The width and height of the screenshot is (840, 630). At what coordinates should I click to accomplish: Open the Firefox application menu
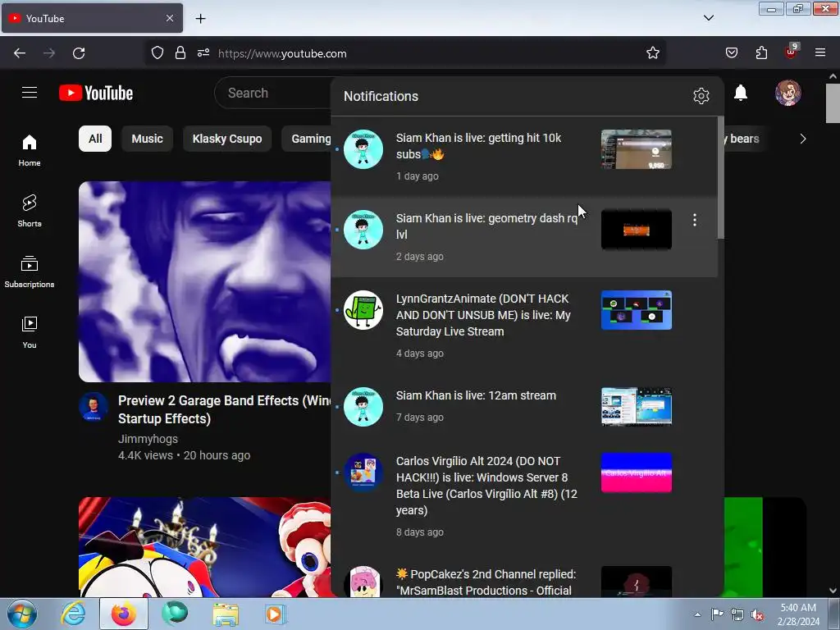click(x=820, y=53)
